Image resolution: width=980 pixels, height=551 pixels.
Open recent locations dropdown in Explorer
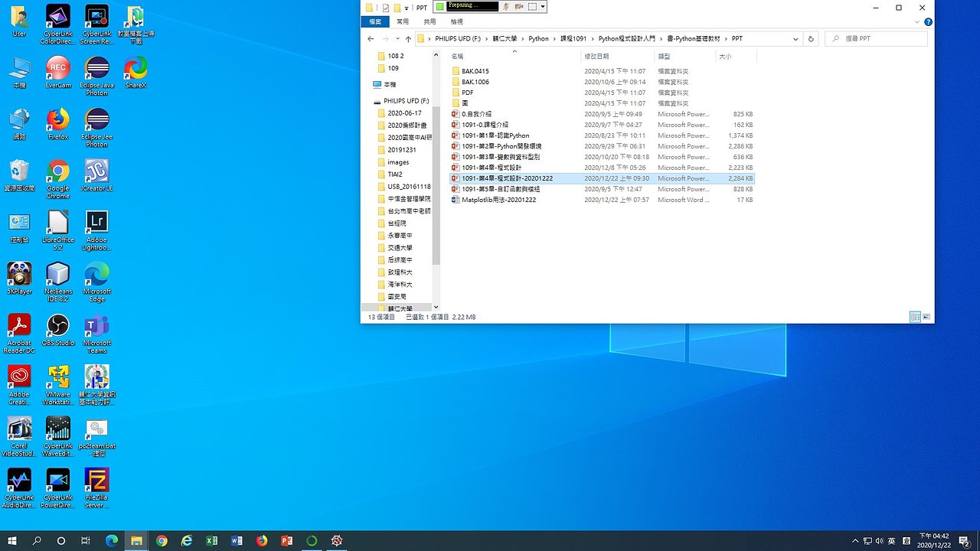coord(397,38)
